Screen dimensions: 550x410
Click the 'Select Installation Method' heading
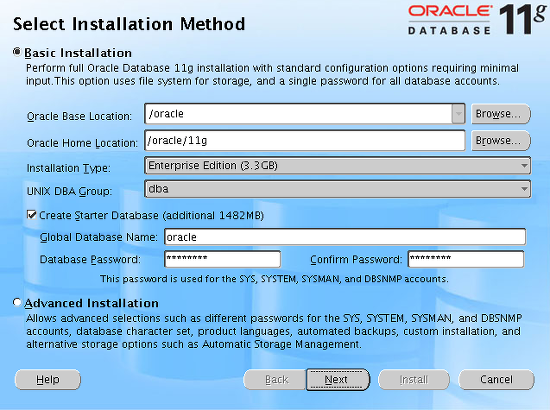point(129,24)
